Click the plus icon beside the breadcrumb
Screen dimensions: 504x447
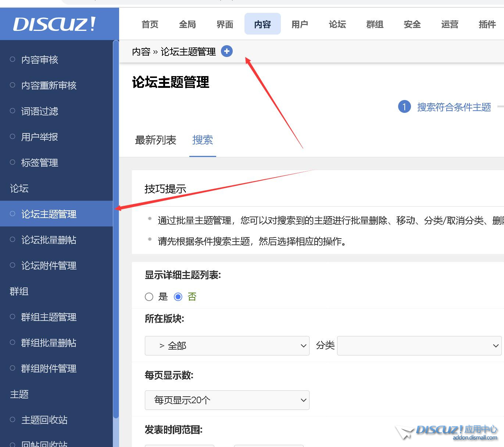coord(227,51)
